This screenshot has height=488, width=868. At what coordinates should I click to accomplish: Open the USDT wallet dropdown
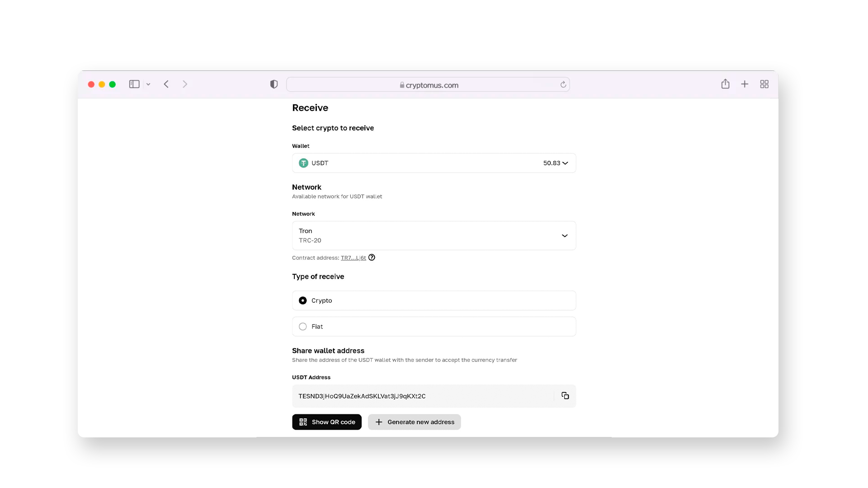tap(434, 163)
